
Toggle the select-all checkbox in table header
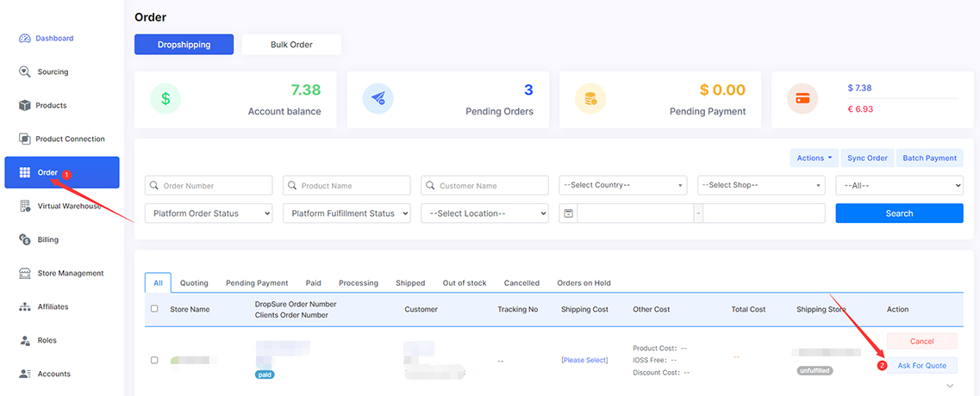click(154, 309)
